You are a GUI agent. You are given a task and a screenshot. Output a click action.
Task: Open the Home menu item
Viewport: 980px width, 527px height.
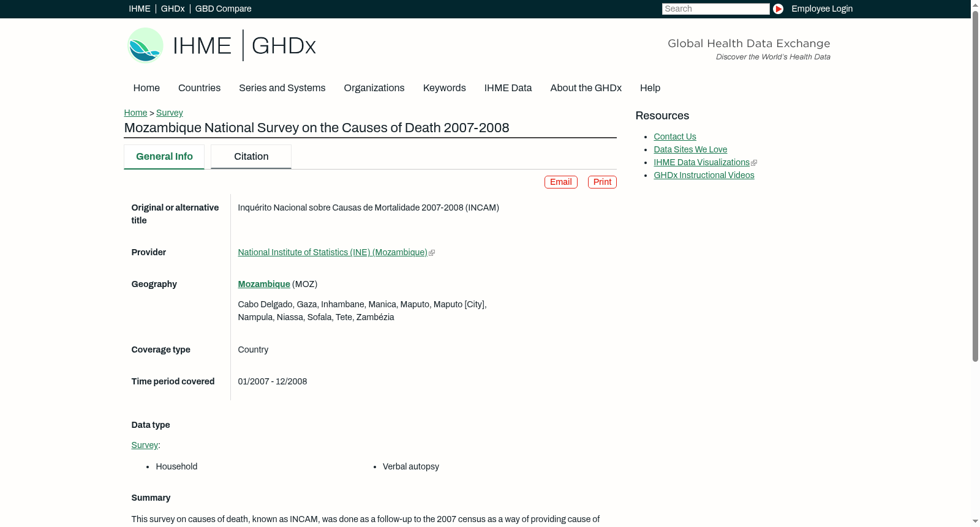[x=146, y=88]
